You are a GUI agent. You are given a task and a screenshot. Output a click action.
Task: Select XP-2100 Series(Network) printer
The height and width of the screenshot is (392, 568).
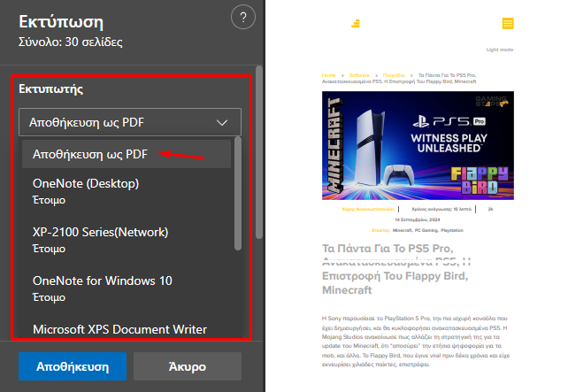pos(127,240)
